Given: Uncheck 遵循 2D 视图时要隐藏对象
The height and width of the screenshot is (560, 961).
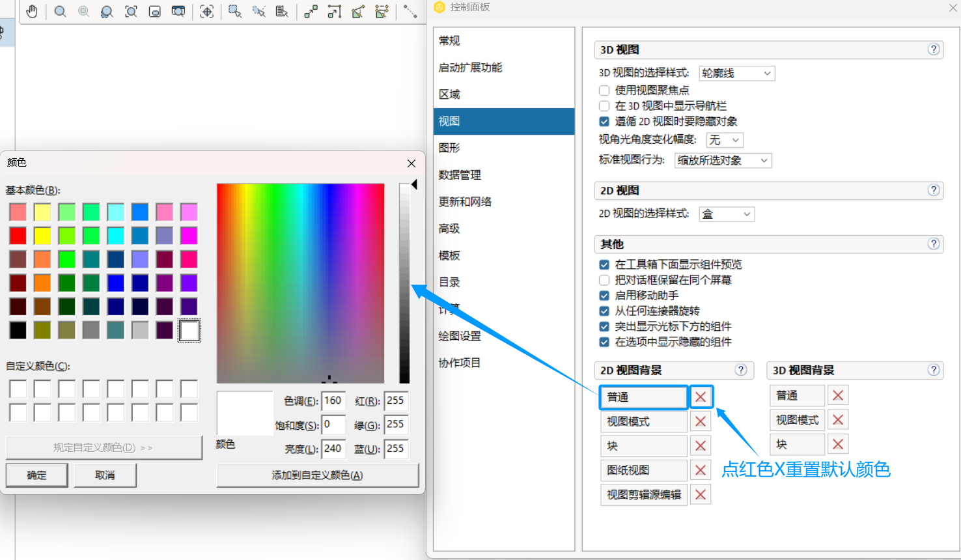Looking at the screenshot, I should tap(604, 121).
